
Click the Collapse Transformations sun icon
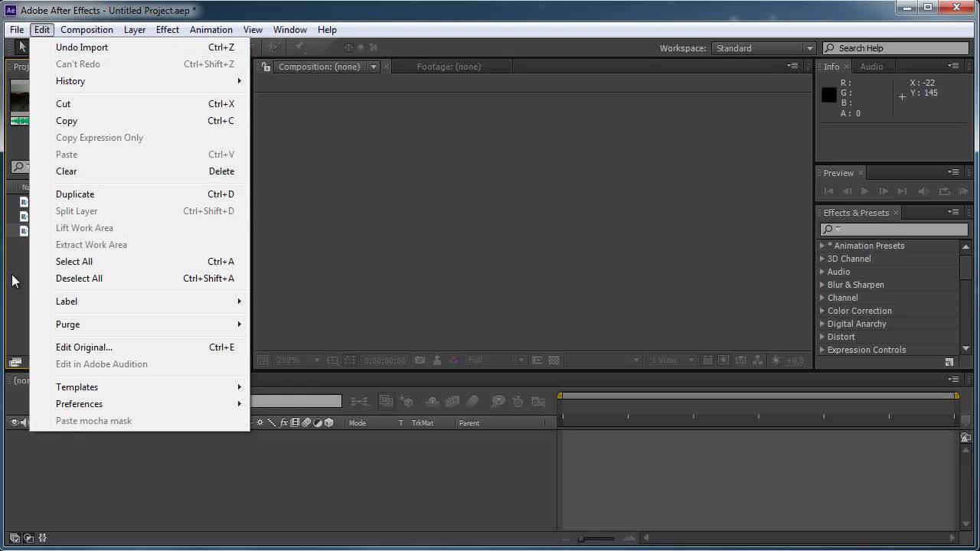coord(260,422)
